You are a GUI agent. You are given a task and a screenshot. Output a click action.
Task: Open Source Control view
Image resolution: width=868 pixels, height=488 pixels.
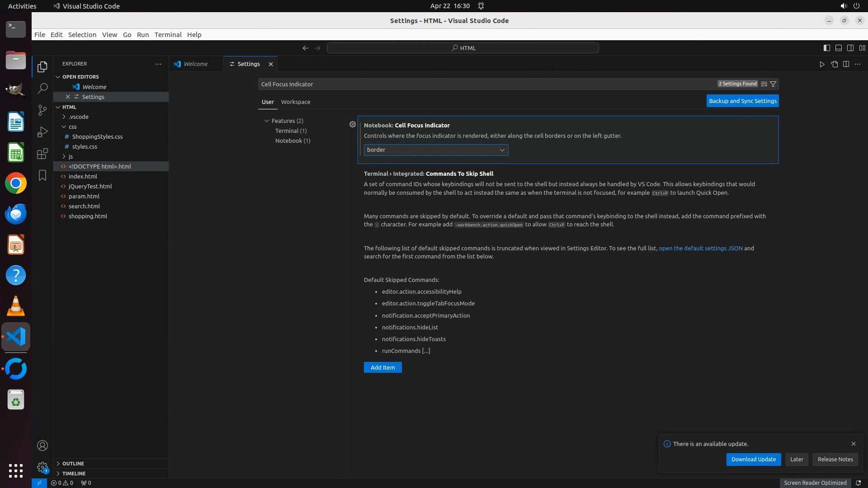point(42,110)
